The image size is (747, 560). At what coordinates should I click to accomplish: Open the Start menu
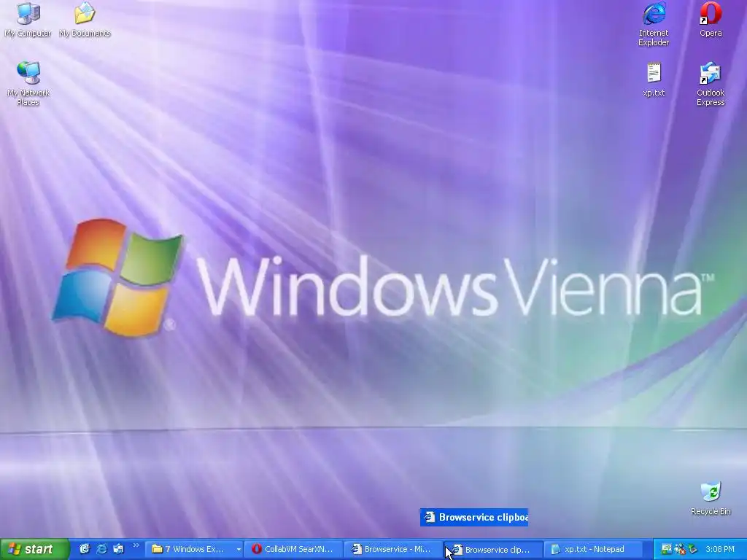(35, 549)
